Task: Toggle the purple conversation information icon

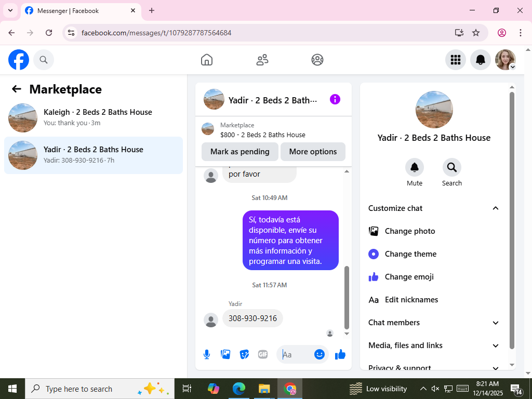Action: click(x=335, y=99)
